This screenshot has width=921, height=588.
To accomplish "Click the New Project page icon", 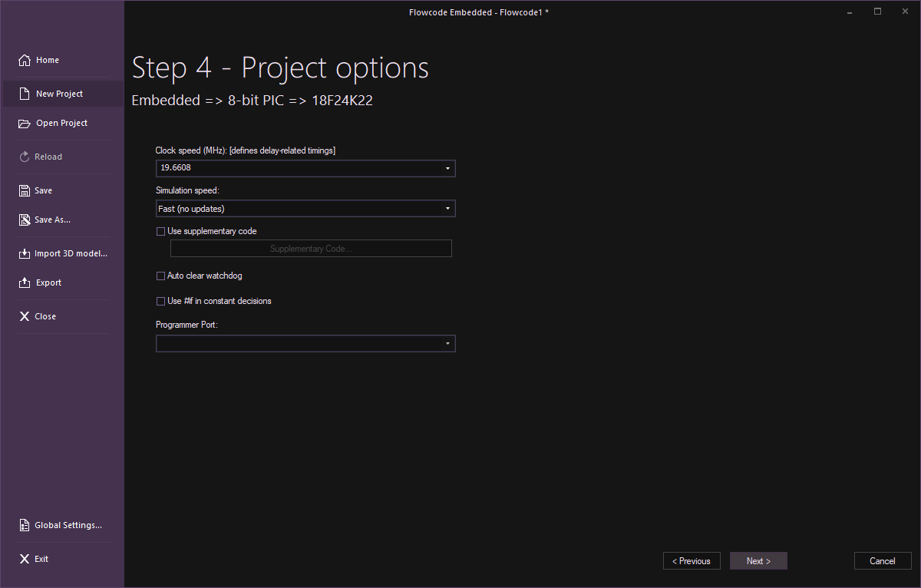I will click(x=25, y=94).
